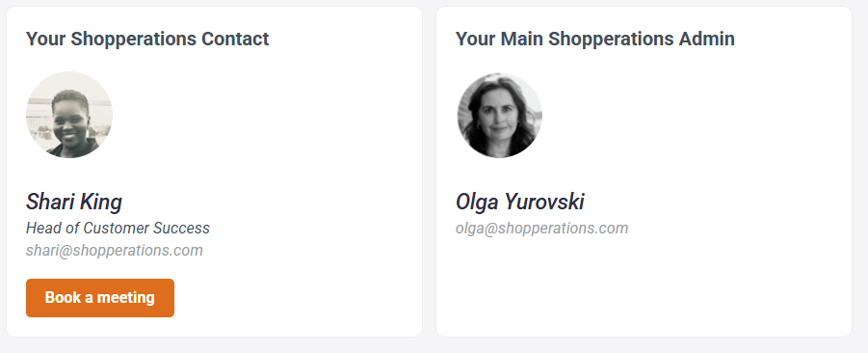Click the Your Main Shopperations Admin heading
Screen dimensions: 868x353
click(x=595, y=39)
